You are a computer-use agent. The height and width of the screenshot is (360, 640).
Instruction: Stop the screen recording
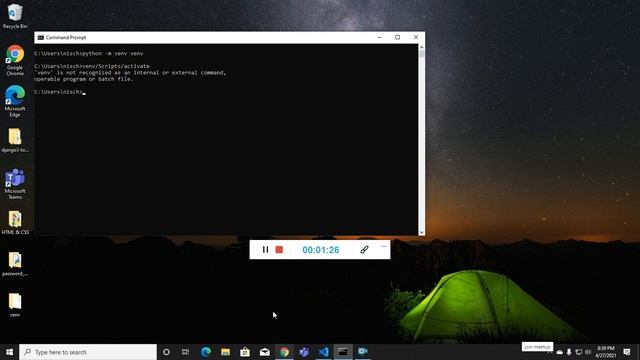pos(279,249)
